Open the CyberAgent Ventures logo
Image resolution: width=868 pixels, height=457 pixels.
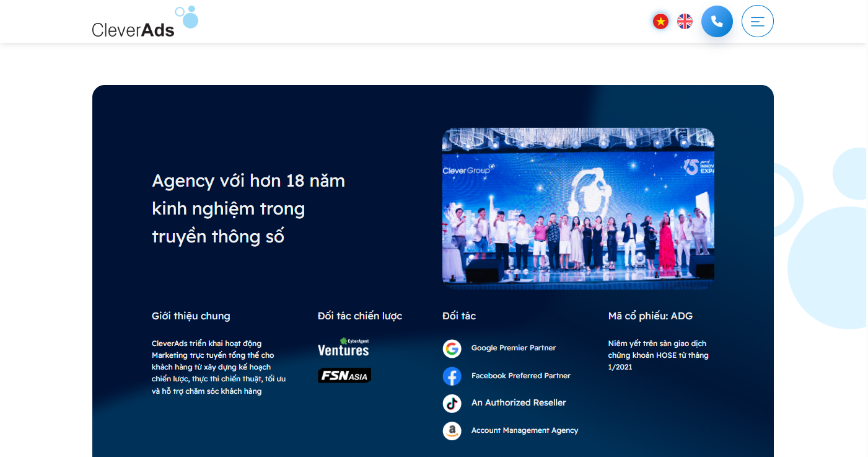[343, 347]
